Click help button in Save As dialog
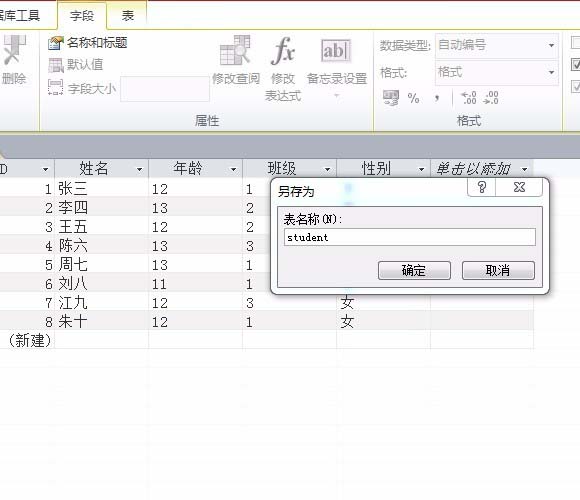 (x=482, y=187)
